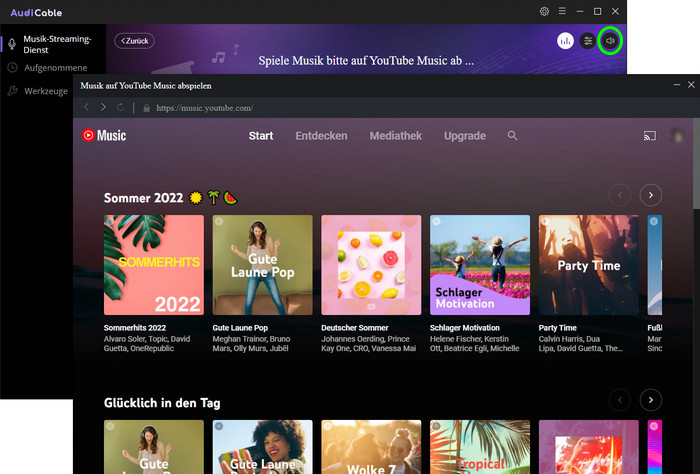Switch to the Entdecken tab
This screenshot has height=474, width=700.
coord(321,136)
